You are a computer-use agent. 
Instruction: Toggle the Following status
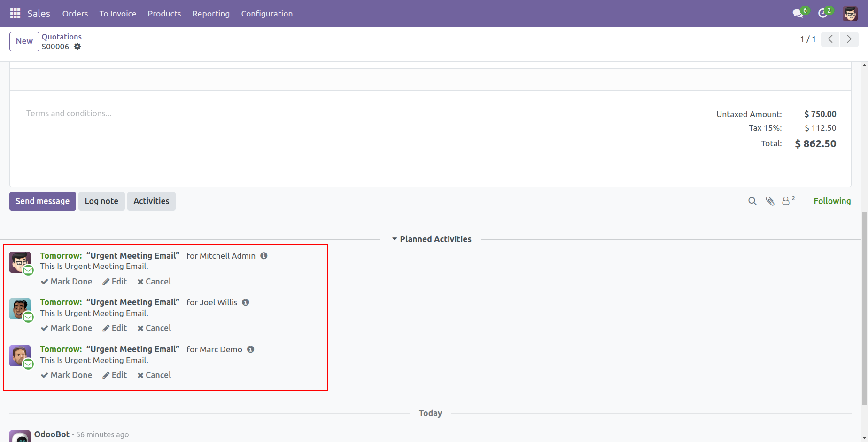click(x=832, y=201)
